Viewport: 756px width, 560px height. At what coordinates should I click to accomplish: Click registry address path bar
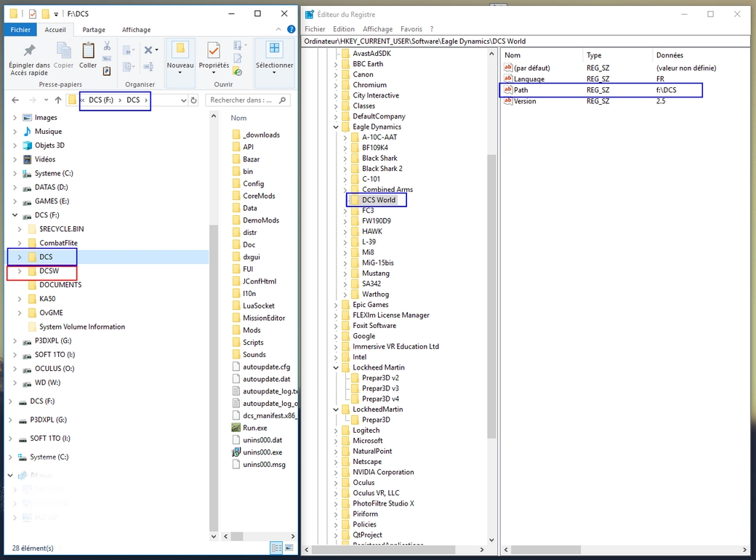[x=526, y=41]
